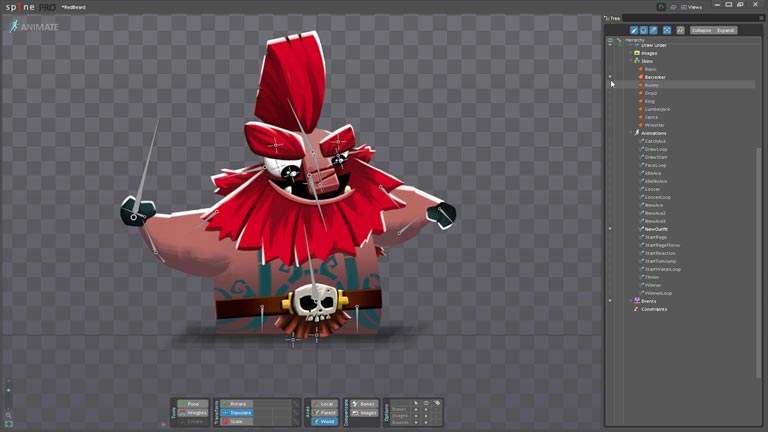Open the CatchAxe animation
768x432 pixels.
pos(655,141)
